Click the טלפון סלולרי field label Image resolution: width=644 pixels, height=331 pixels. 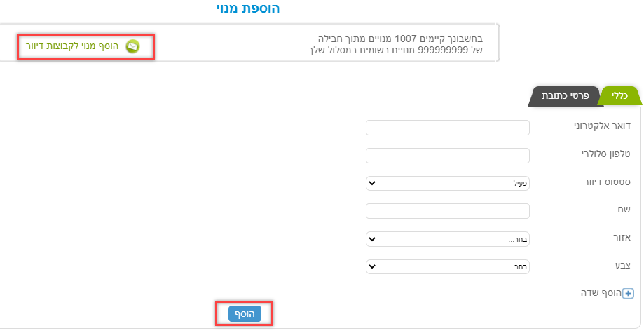[x=605, y=154]
